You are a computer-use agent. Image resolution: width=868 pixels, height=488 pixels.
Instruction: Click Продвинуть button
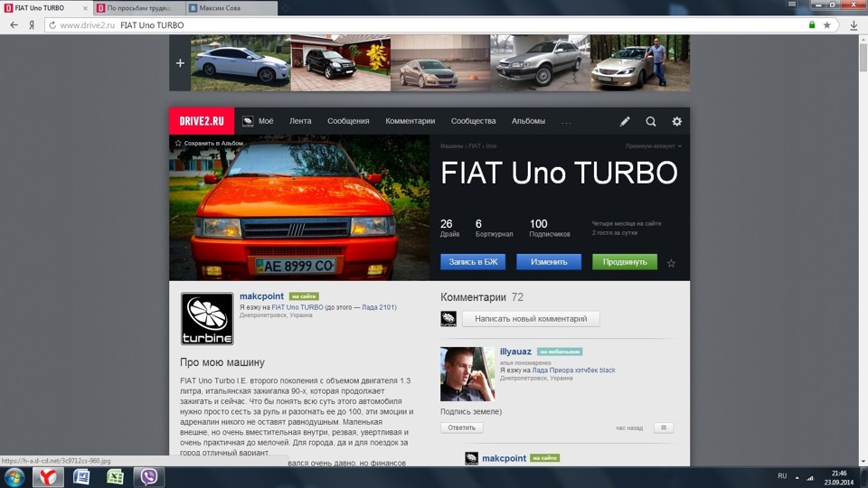coord(625,262)
